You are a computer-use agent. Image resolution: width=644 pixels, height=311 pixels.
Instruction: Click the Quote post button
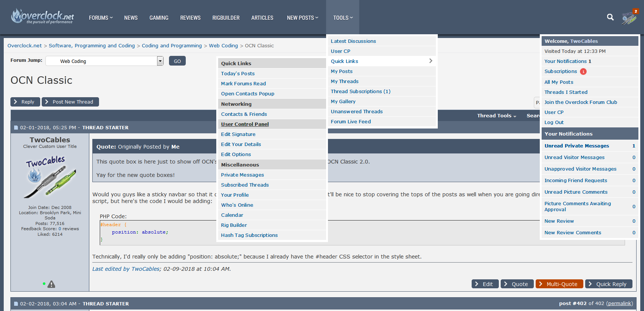[517, 284]
